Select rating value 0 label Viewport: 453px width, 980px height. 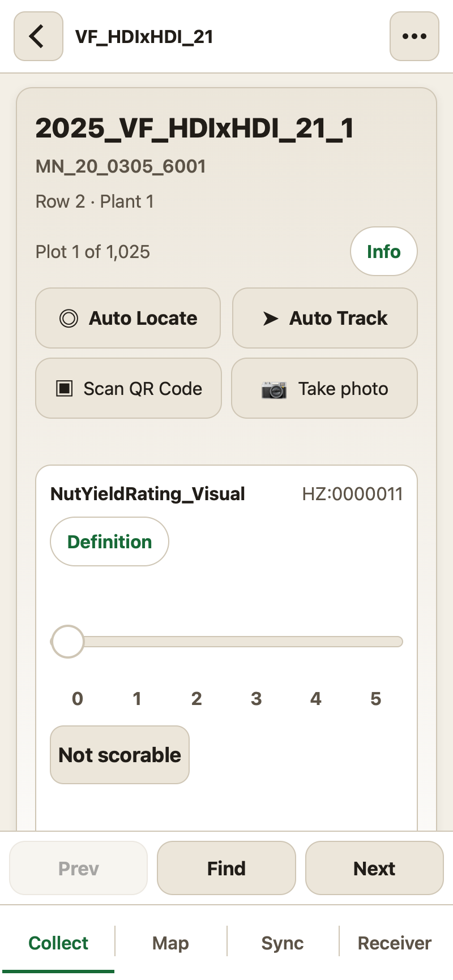pos(78,699)
